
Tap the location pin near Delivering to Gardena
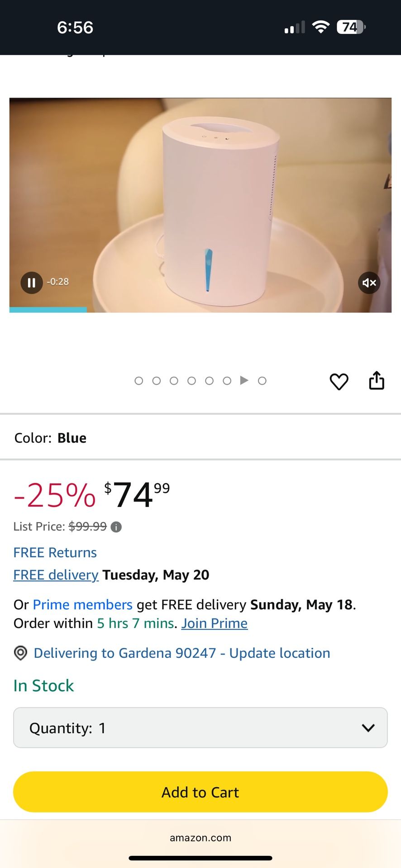tap(20, 653)
